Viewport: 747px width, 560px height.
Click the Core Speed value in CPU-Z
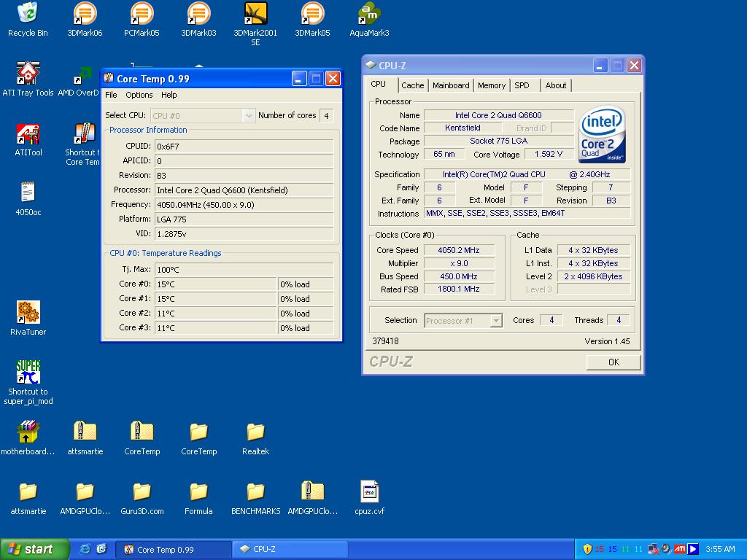pyautogui.click(x=459, y=251)
